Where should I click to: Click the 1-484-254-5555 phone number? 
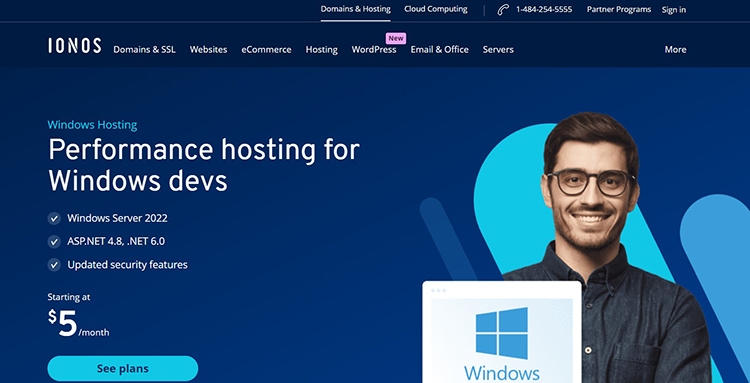544,10
